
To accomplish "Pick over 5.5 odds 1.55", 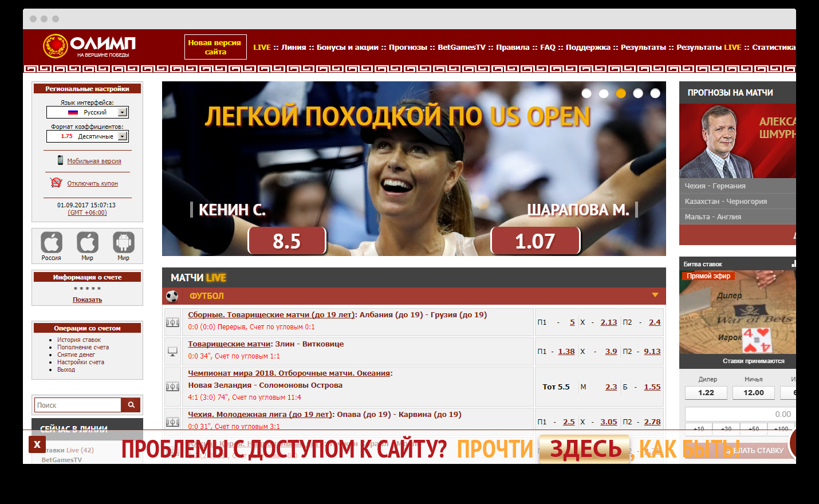I will click(x=652, y=387).
